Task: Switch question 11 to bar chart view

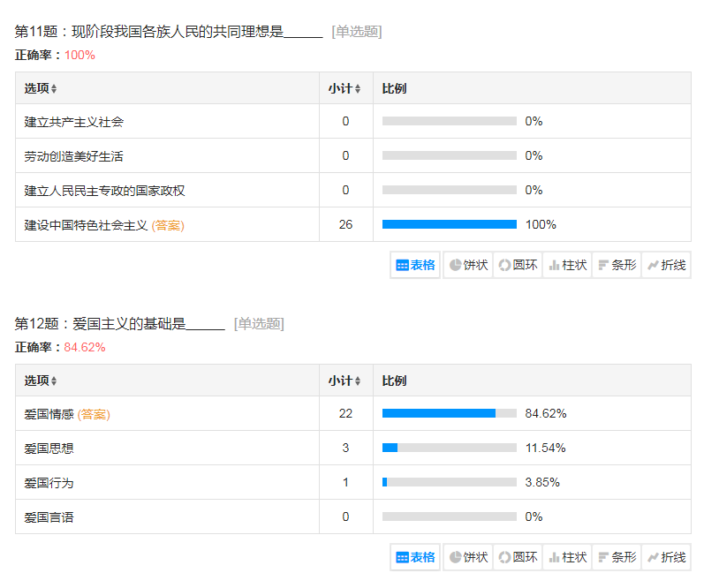Action: click(x=617, y=265)
